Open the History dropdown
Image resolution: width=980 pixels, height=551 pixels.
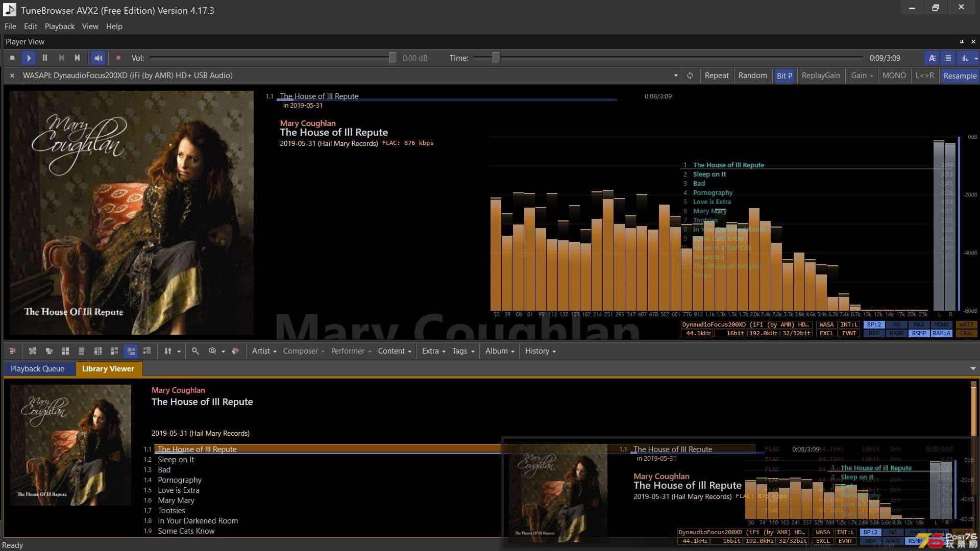[540, 351]
